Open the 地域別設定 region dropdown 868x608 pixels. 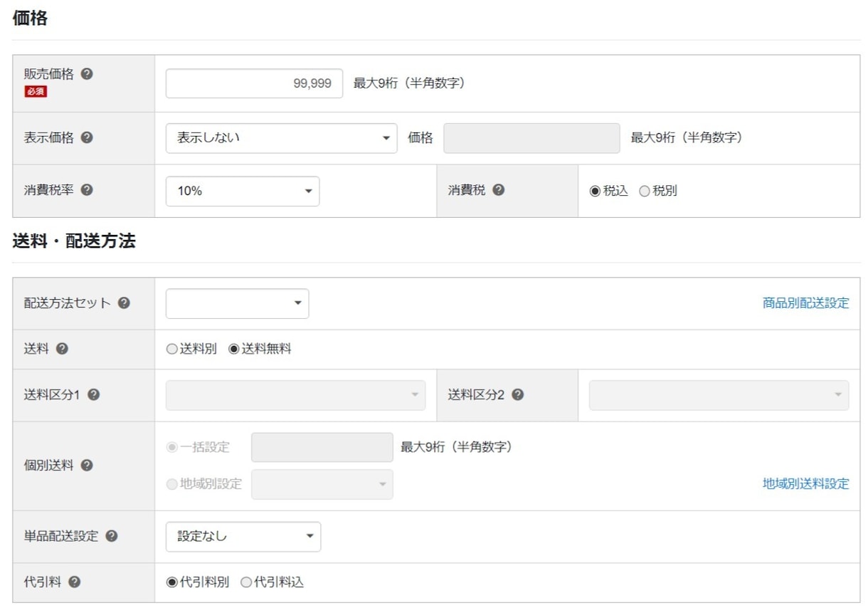tap(322, 484)
